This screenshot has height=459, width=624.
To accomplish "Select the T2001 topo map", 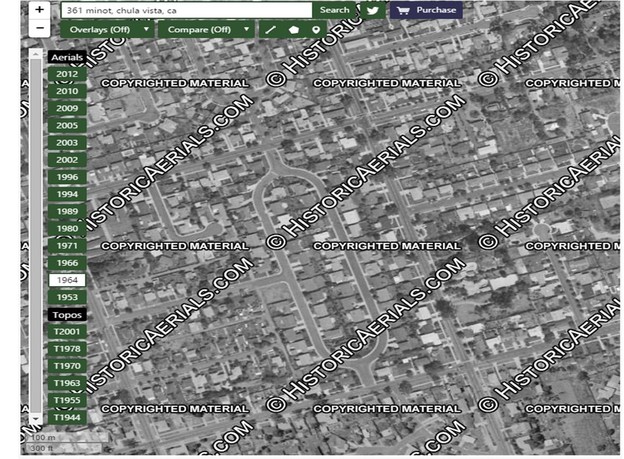I will click(x=67, y=332).
